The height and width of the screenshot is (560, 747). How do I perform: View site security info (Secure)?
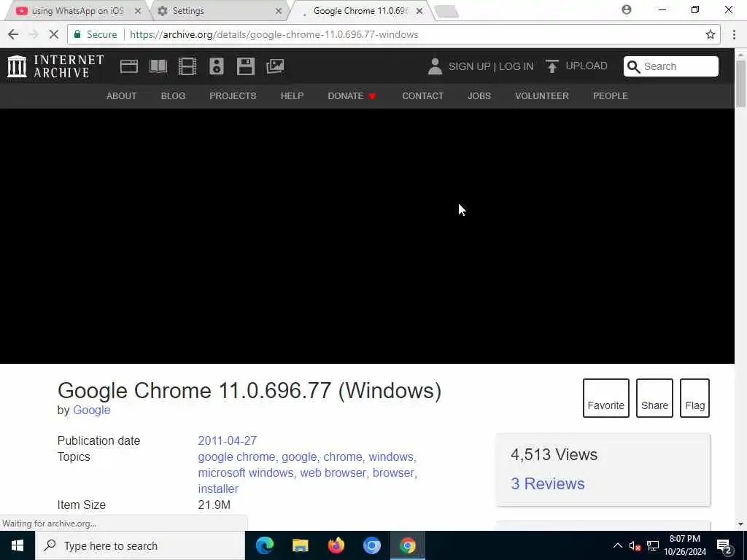tap(96, 34)
